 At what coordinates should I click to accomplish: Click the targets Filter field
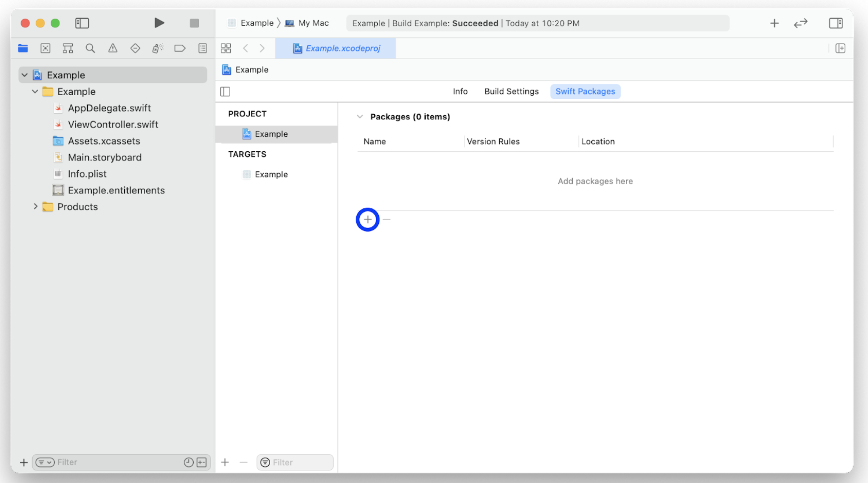pyautogui.click(x=295, y=462)
